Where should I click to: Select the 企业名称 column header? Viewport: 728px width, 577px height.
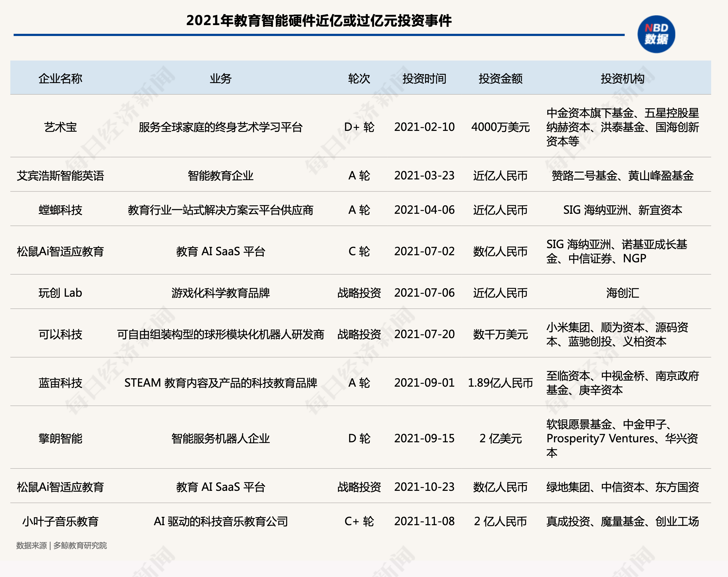coord(60,79)
